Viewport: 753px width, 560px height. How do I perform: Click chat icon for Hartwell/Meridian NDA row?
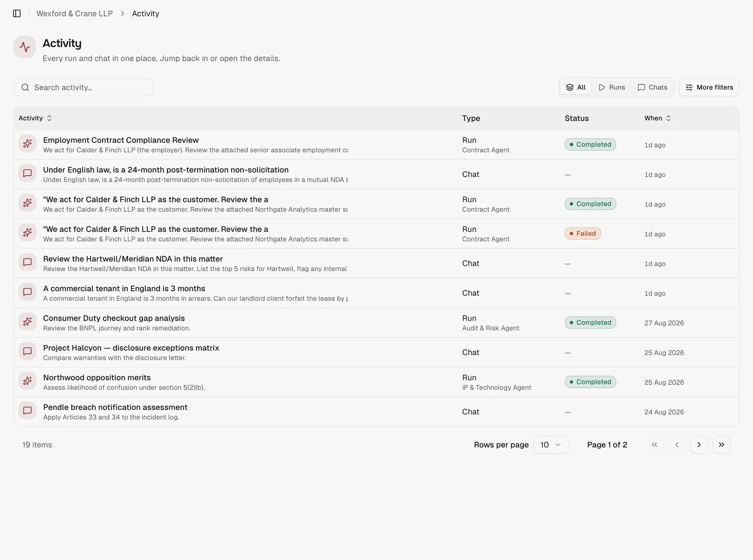point(27,262)
